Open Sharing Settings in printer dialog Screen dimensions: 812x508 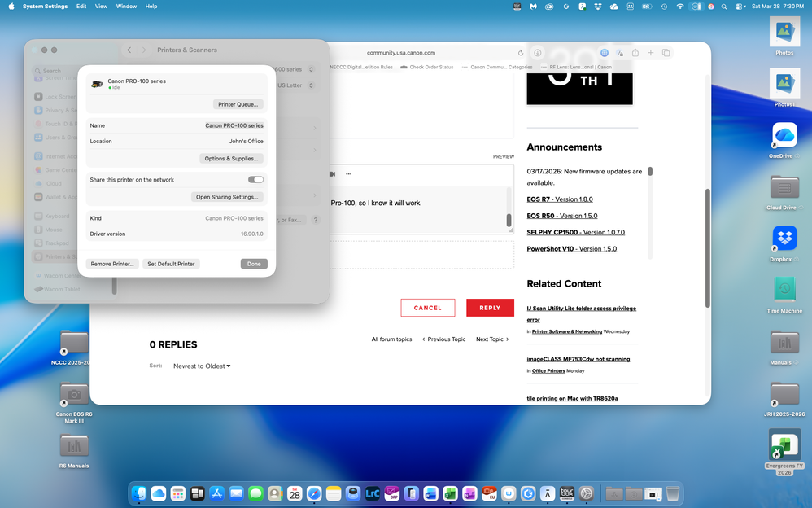[x=227, y=197]
